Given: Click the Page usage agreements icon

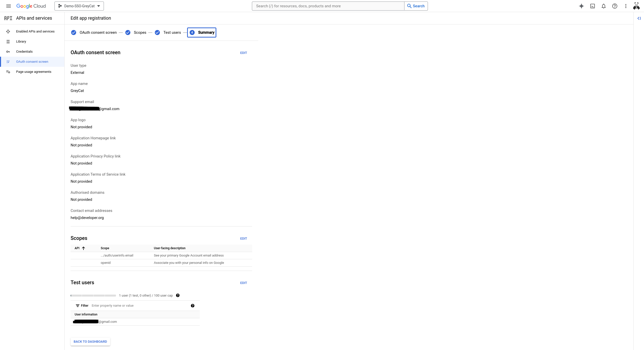Looking at the screenshot, I should [8, 72].
